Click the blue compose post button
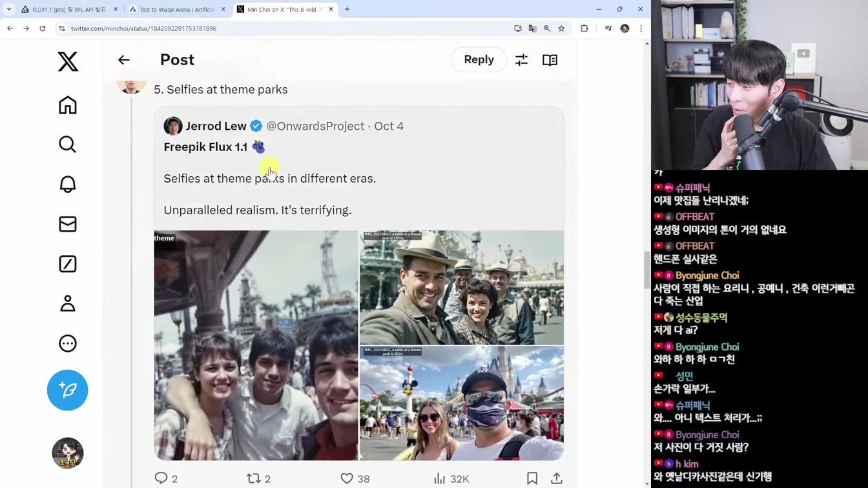This screenshot has height=488, width=868. tap(68, 390)
